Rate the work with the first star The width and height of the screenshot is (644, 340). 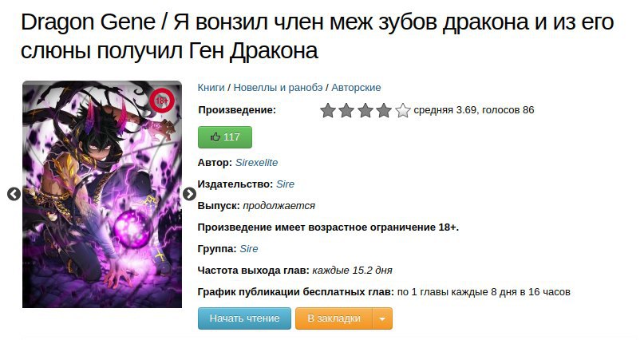click(x=328, y=110)
